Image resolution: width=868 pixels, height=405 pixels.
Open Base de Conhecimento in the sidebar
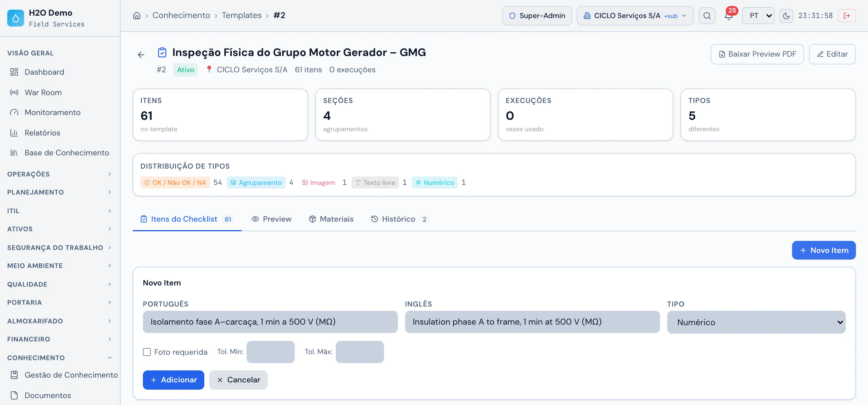click(x=60, y=153)
